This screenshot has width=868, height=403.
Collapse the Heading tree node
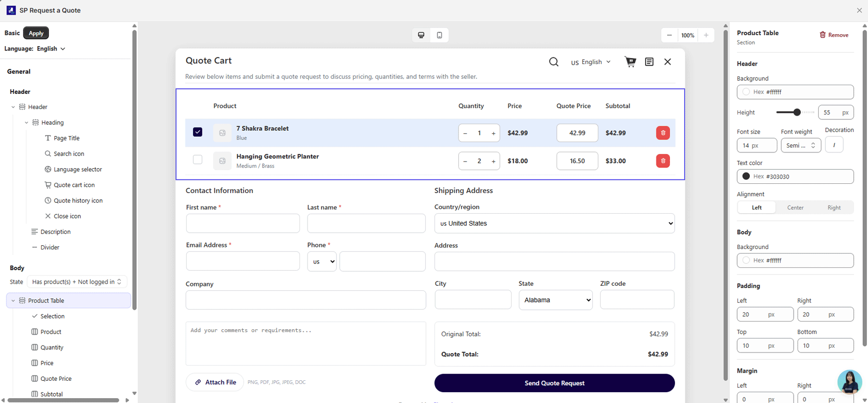tap(26, 123)
